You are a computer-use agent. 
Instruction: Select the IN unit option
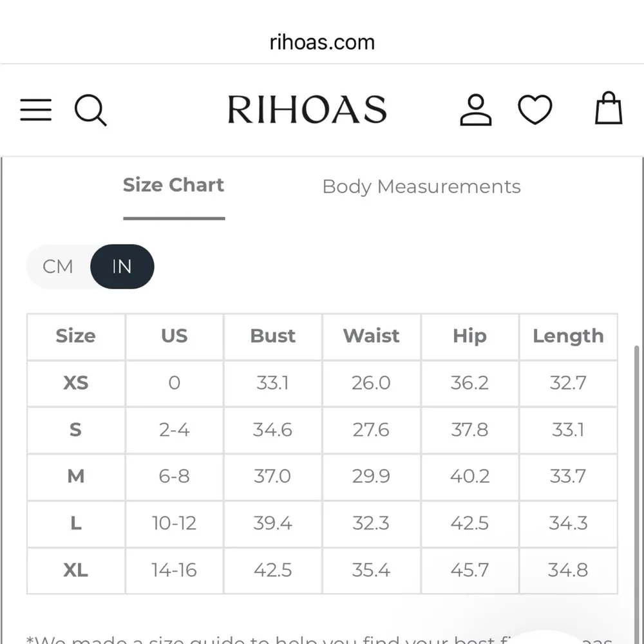pos(122,267)
